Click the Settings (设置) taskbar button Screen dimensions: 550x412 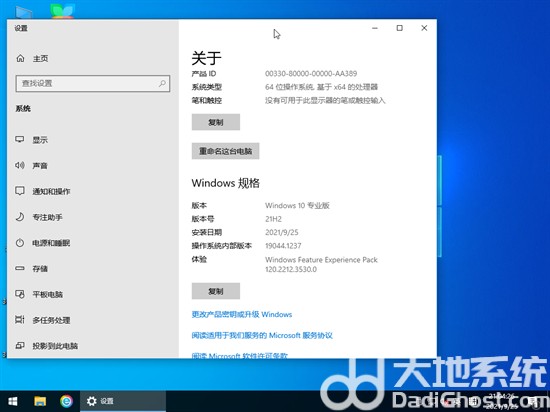click(123, 401)
